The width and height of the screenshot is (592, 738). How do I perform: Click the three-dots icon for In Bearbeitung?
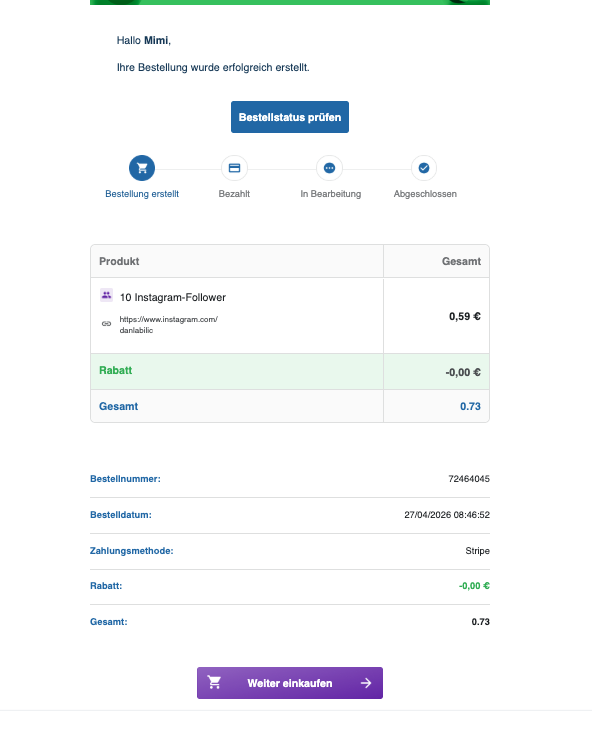point(329,168)
